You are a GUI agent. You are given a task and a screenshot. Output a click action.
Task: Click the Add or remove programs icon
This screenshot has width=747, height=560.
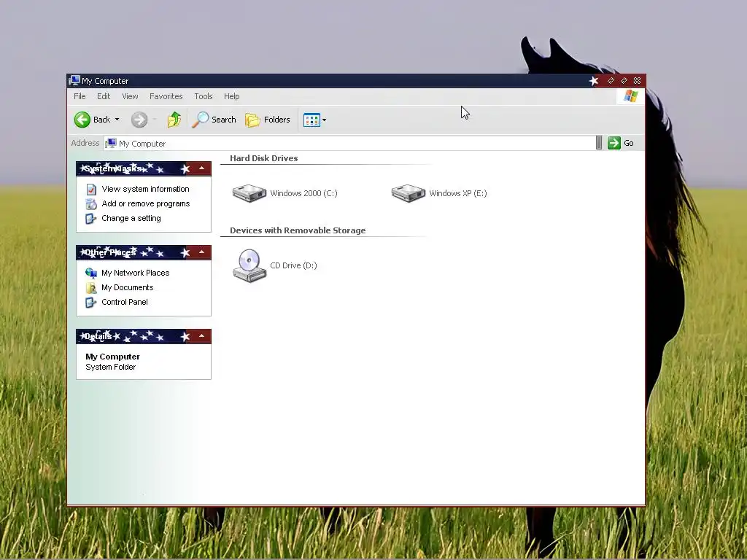click(91, 204)
